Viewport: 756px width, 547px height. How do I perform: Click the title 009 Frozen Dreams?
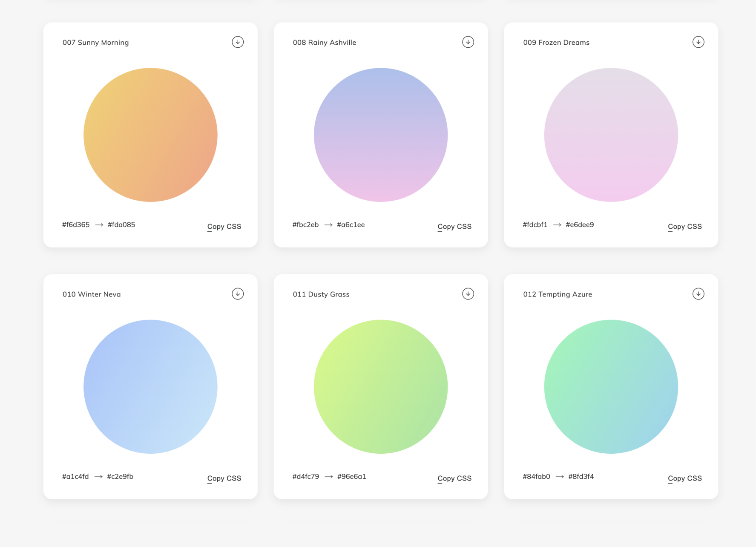556,43
